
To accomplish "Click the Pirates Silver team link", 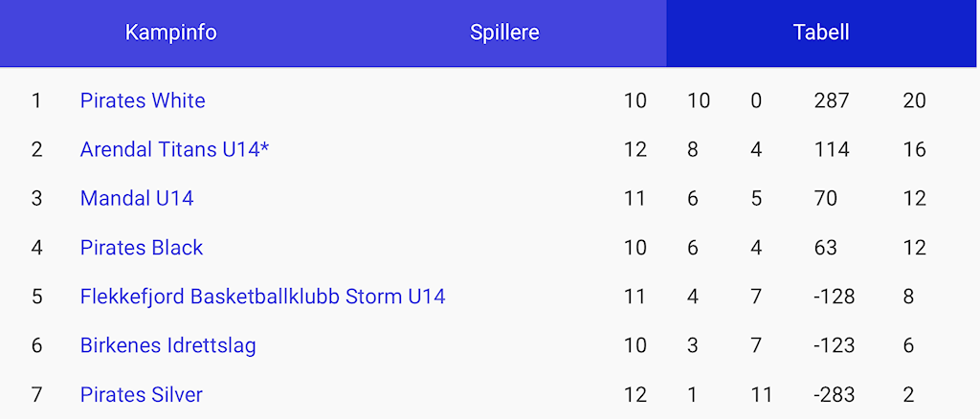I will [142, 394].
